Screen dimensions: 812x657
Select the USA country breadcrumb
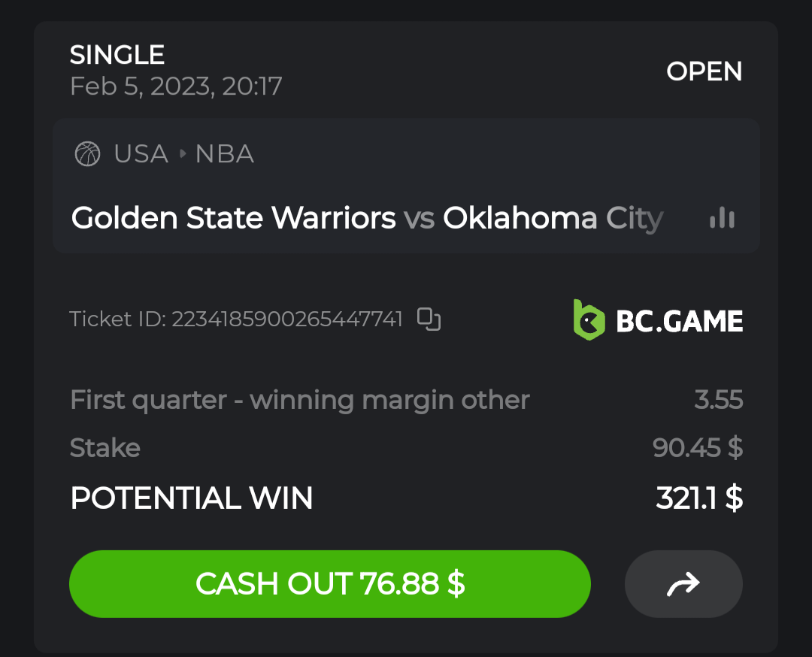141,154
